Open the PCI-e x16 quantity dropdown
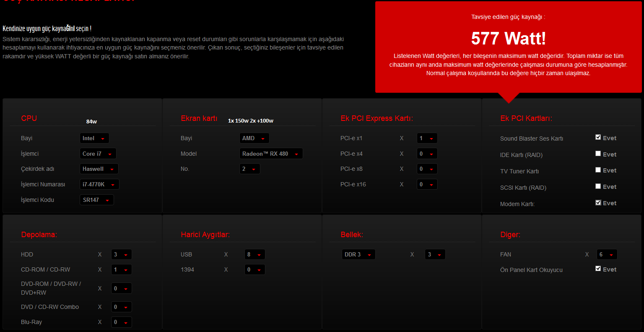Image resolution: width=644 pixels, height=332 pixels. click(427, 184)
